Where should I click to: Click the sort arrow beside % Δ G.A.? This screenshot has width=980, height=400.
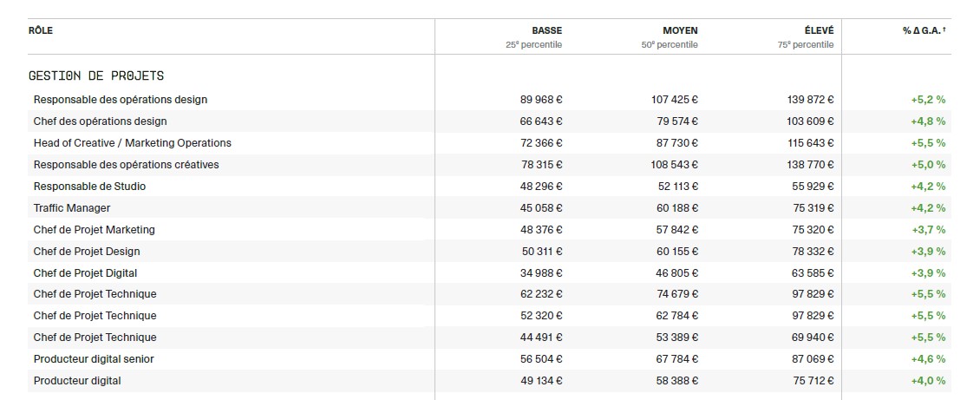pyautogui.click(x=944, y=31)
